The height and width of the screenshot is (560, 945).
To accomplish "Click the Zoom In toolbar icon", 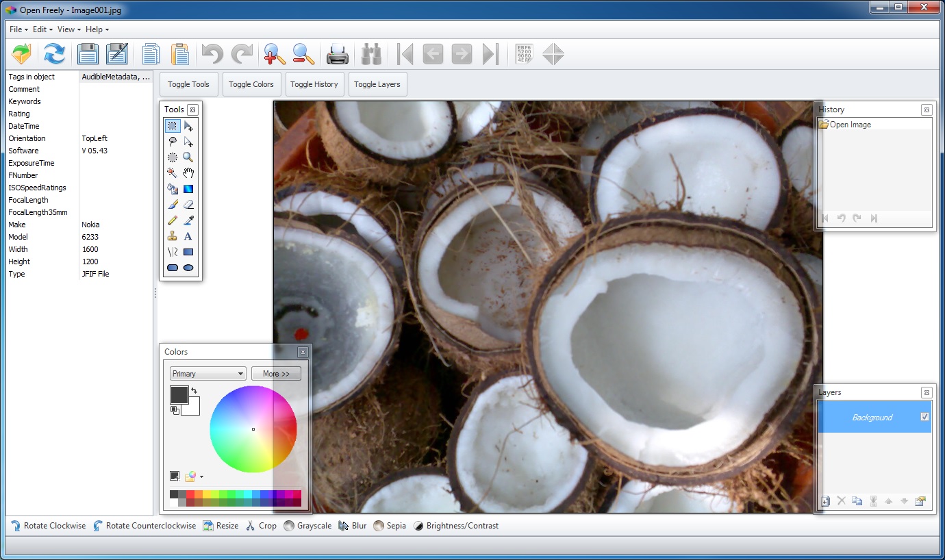I will point(274,53).
